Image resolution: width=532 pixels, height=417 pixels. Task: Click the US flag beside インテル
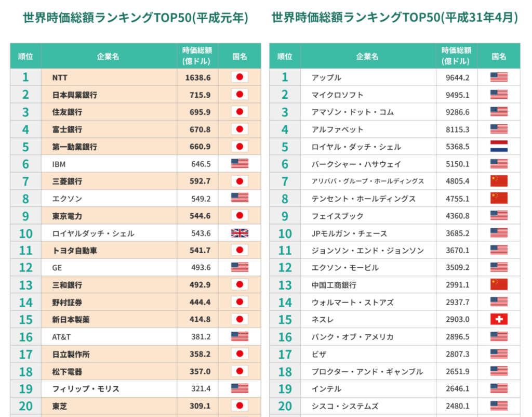click(499, 388)
